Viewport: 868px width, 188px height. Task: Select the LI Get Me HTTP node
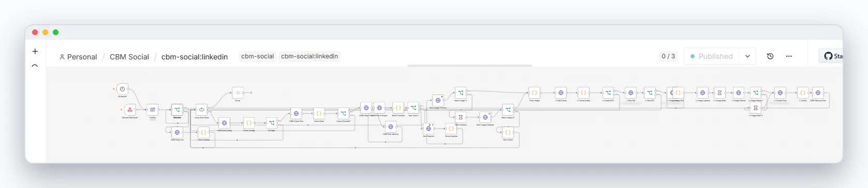click(x=630, y=92)
